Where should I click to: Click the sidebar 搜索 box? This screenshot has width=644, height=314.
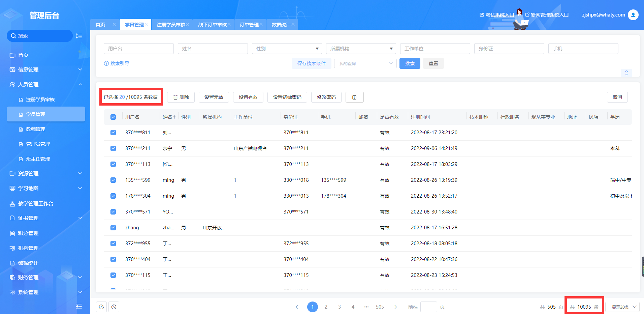[40, 36]
